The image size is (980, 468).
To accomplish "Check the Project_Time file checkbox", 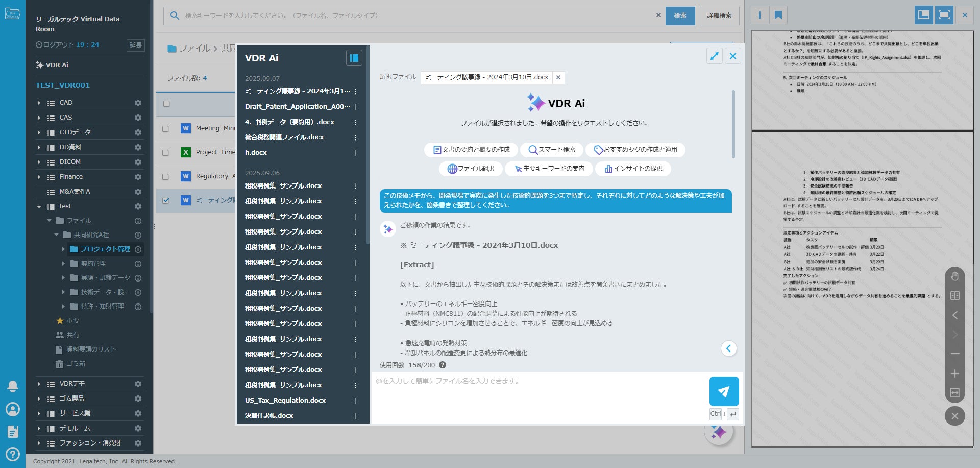I will [165, 153].
